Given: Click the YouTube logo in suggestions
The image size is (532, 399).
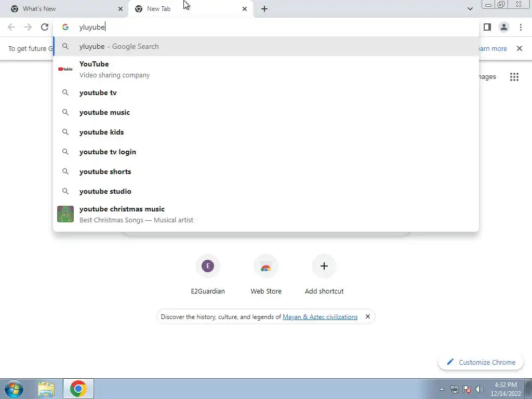Looking at the screenshot, I should tap(65, 69).
